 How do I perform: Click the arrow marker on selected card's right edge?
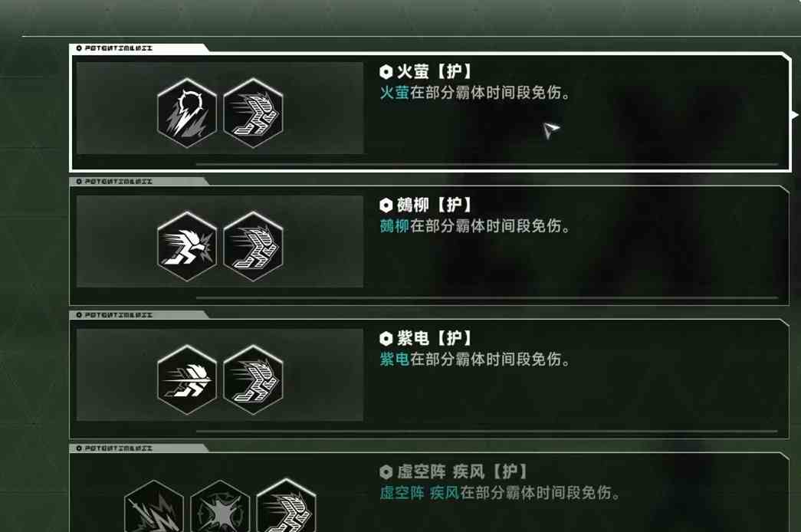pos(795,115)
